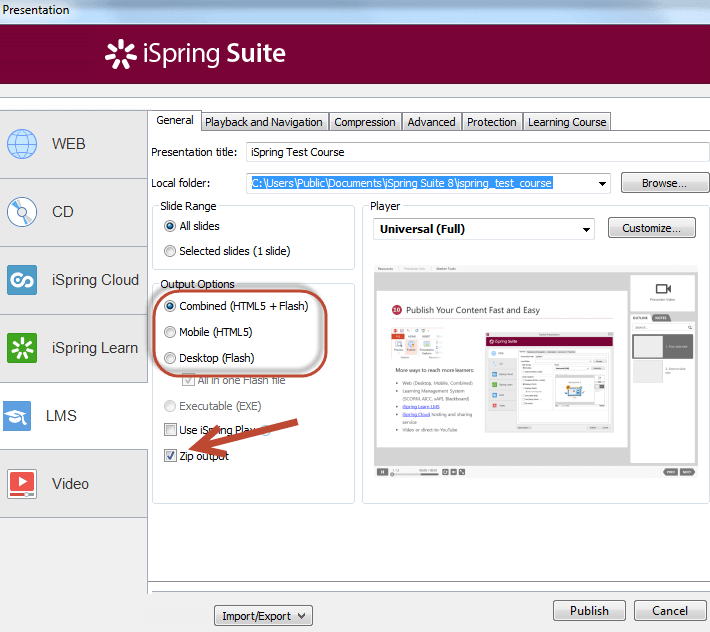This screenshot has width=710, height=632.
Task: Select the All slides radio button
Action: 170,226
